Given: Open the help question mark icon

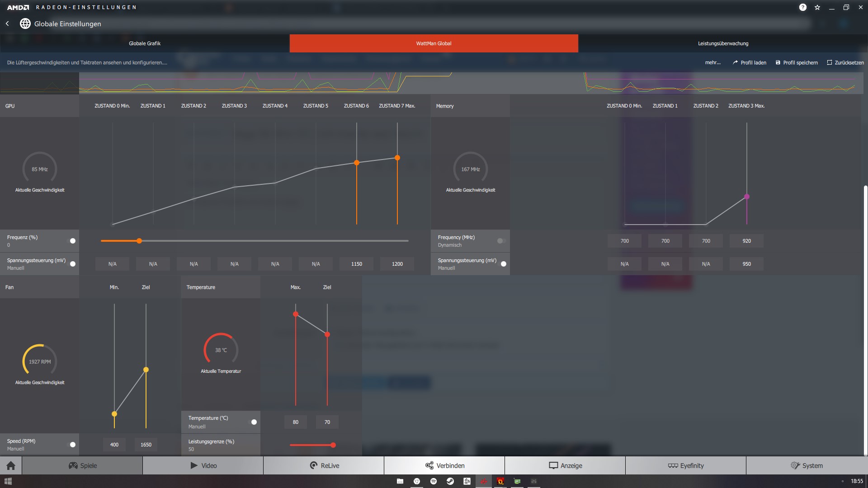Looking at the screenshot, I should (x=803, y=7).
